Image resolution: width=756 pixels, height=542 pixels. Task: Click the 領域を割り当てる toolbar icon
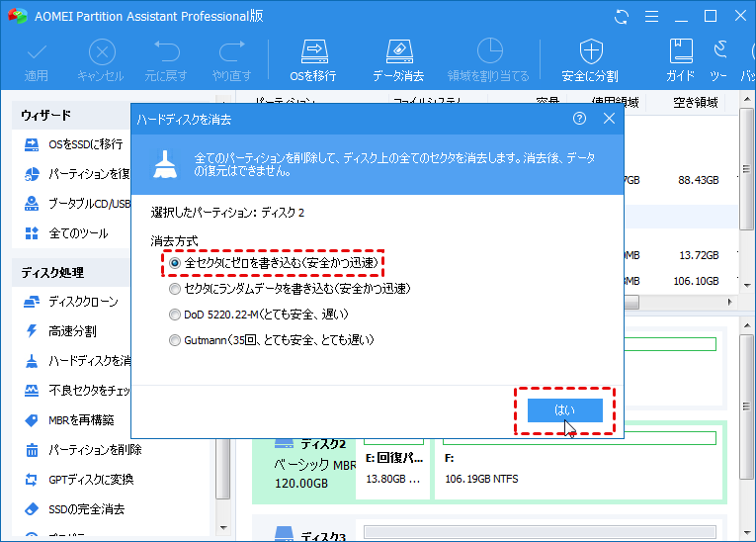tap(488, 61)
